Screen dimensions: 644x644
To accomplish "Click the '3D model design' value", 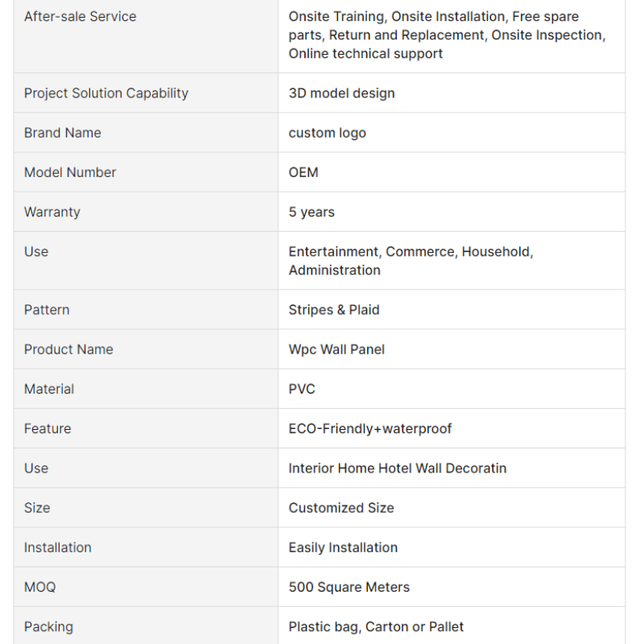I will 341,93.
